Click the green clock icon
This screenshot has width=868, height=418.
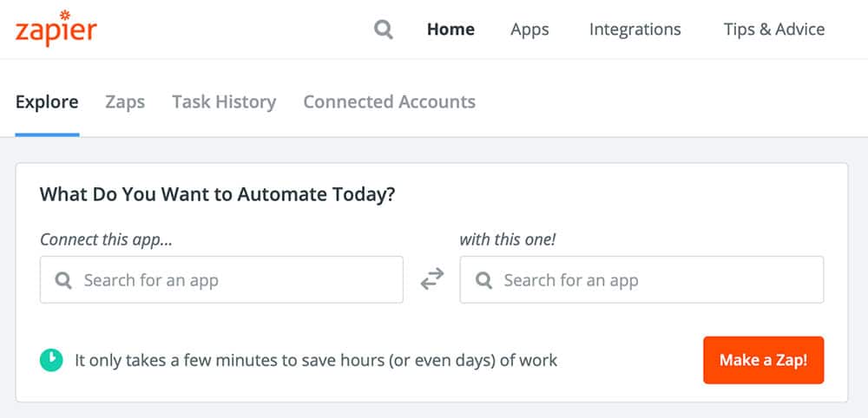click(x=51, y=359)
